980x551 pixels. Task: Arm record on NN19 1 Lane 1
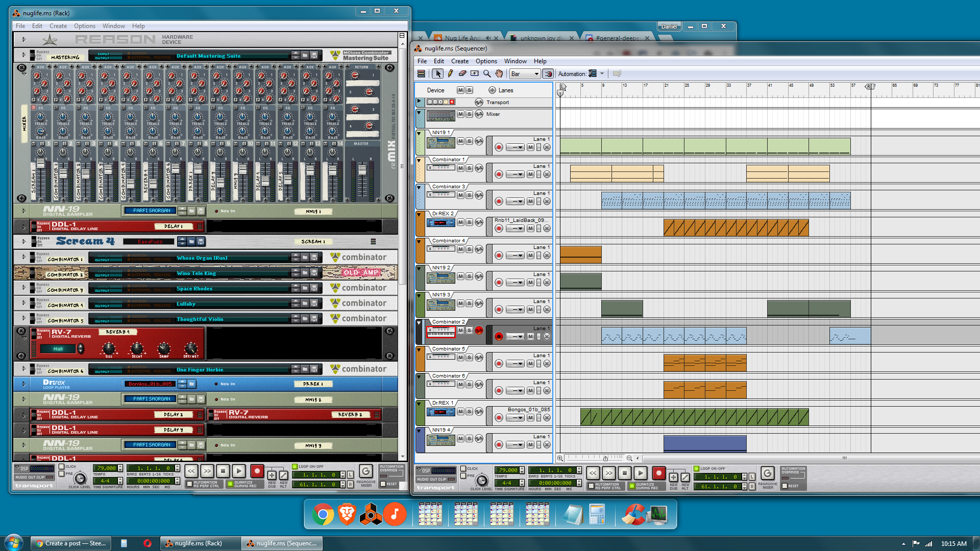tap(499, 147)
